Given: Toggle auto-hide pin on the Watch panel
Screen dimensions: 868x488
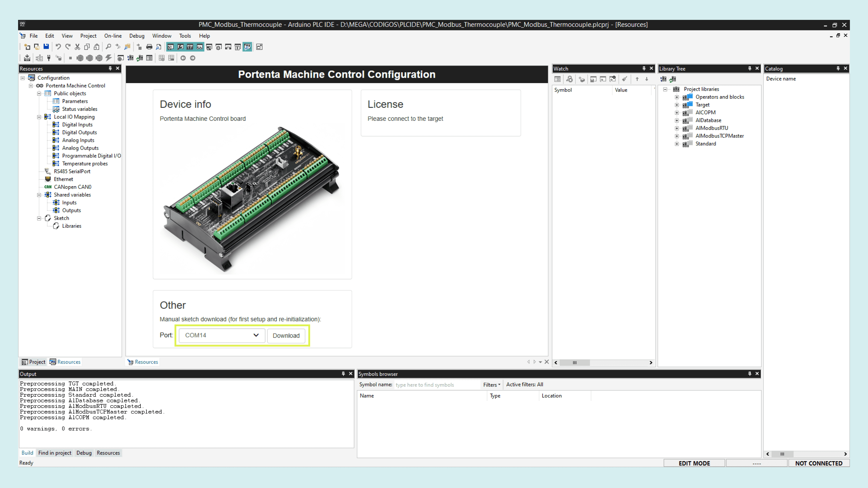Looking at the screenshot, I should point(643,68).
